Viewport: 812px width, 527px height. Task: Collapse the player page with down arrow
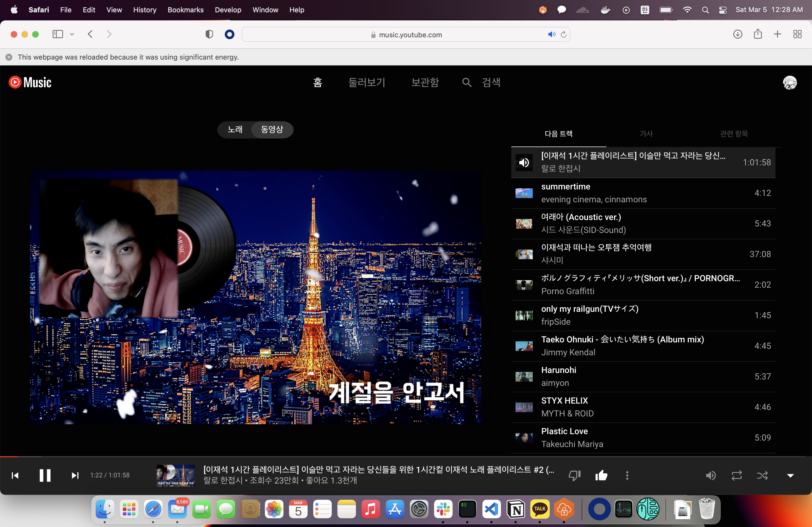[x=790, y=475]
